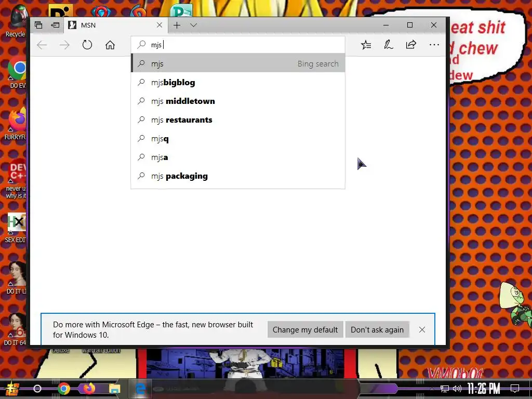The width and height of the screenshot is (532, 399).
Task: Choose the mjs packaging suggestion
Action: 238,176
